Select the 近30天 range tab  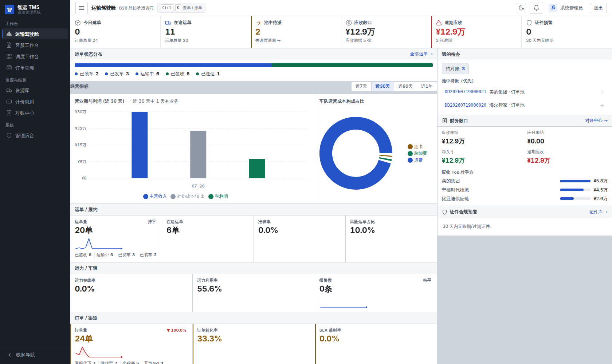click(x=382, y=86)
